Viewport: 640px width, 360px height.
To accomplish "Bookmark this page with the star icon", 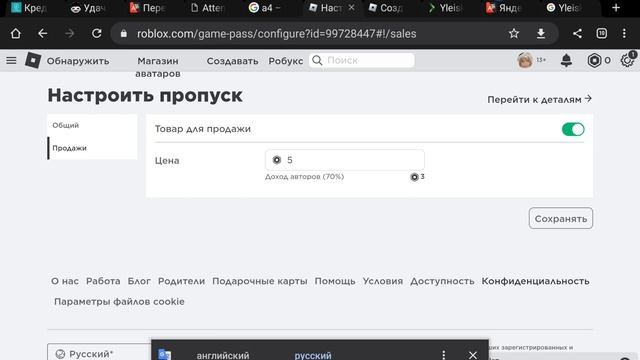I will click(514, 33).
